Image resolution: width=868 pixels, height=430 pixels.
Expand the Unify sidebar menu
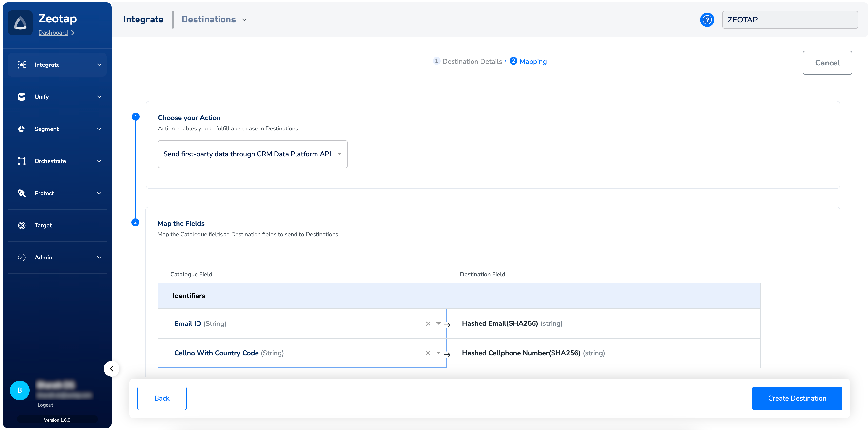tap(99, 97)
